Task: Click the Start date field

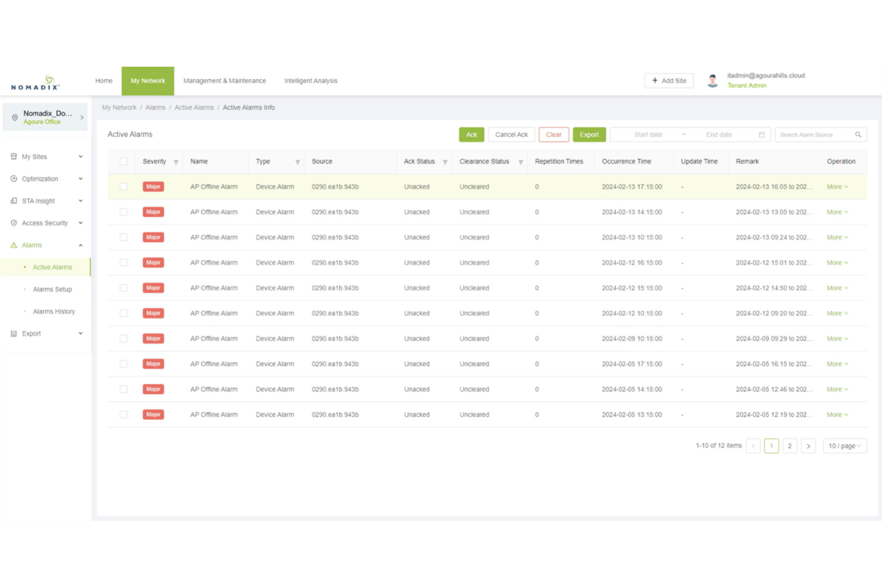Action: [x=648, y=135]
